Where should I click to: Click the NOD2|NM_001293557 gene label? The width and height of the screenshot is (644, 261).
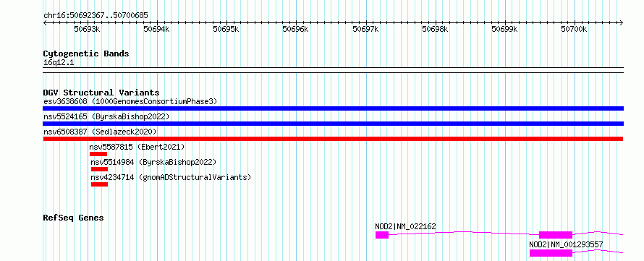click(x=566, y=244)
